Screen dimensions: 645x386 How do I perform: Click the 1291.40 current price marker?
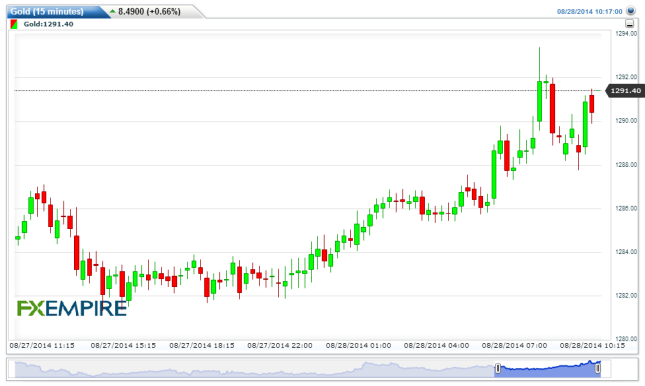point(625,91)
